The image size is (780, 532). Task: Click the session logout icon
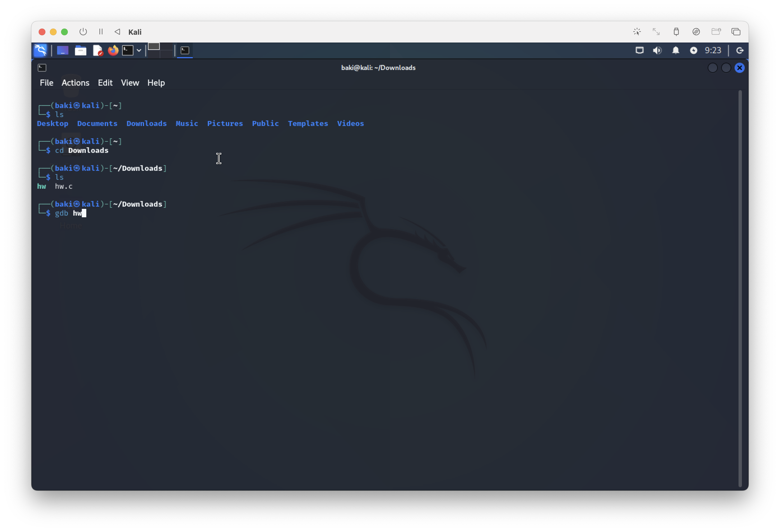(x=740, y=50)
